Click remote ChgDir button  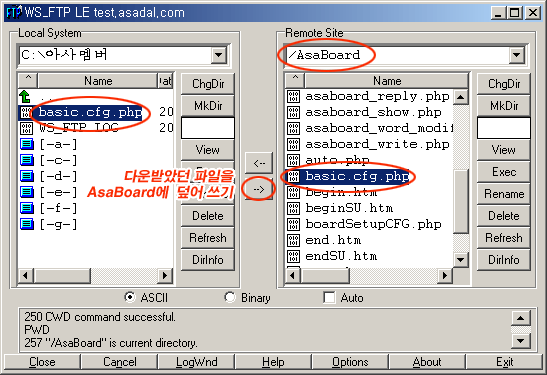[x=504, y=84]
